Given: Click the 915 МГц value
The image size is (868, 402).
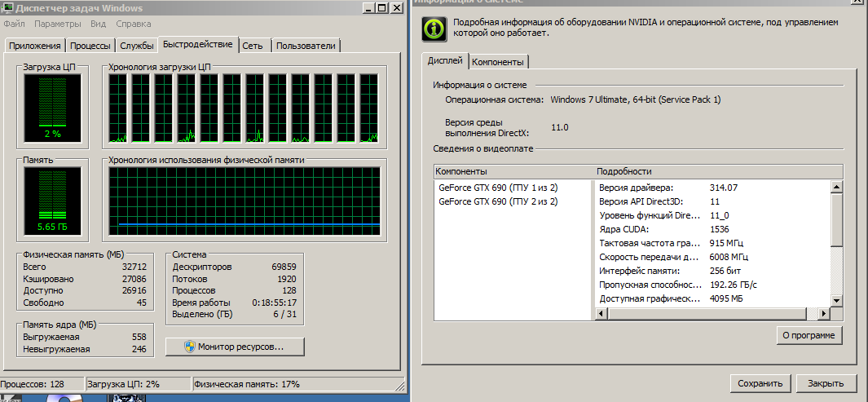Looking at the screenshot, I should [x=726, y=243].
